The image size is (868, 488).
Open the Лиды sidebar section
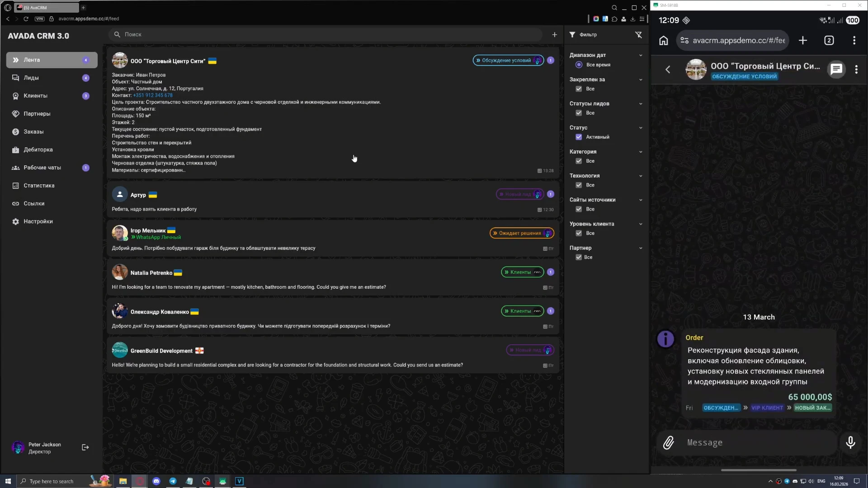pyautogui.click(x=31, y=78)
